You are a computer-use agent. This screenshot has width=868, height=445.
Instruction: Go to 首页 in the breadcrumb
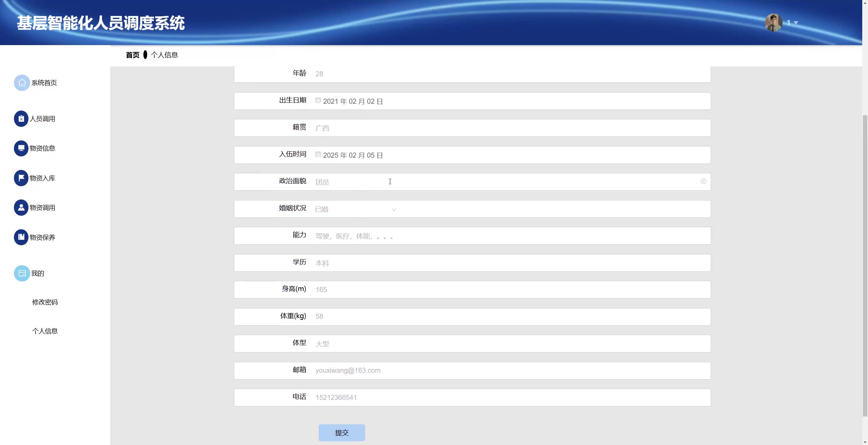132,55
